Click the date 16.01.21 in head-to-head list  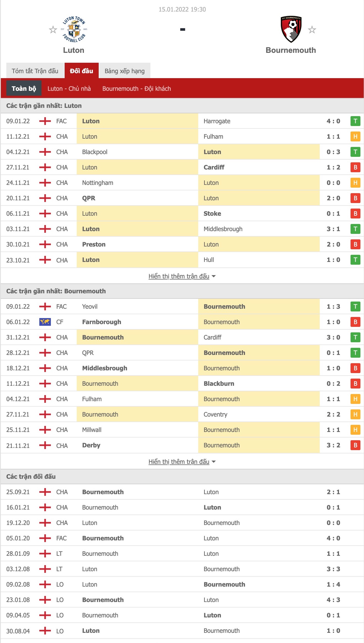tap(18, 507)
